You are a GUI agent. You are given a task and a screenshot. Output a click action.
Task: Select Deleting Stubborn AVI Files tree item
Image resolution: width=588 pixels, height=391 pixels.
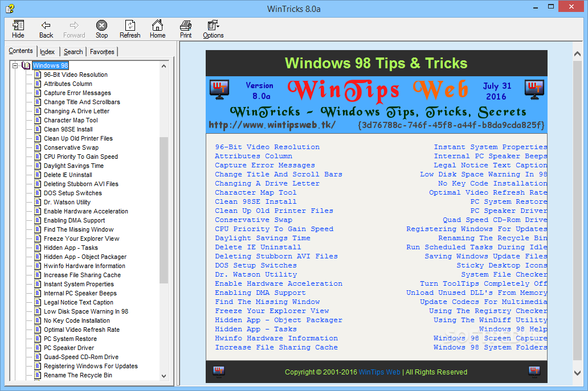[x=81, y=184]
